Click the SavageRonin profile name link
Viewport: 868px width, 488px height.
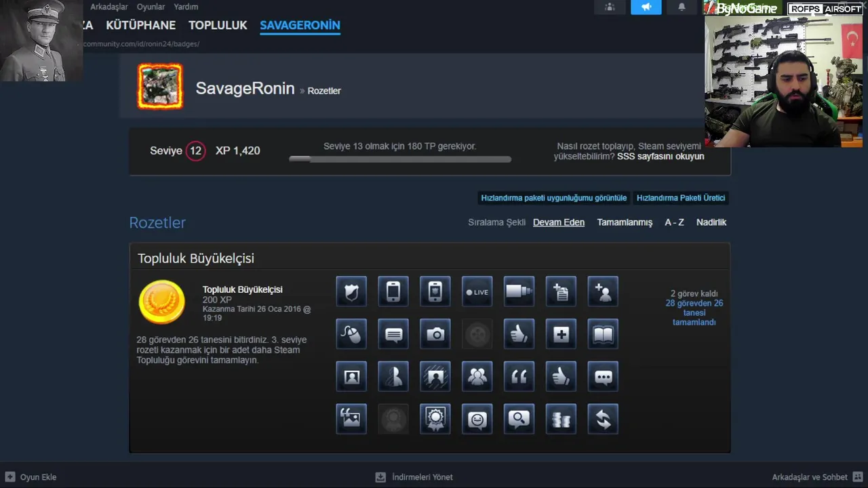point(245,89)
